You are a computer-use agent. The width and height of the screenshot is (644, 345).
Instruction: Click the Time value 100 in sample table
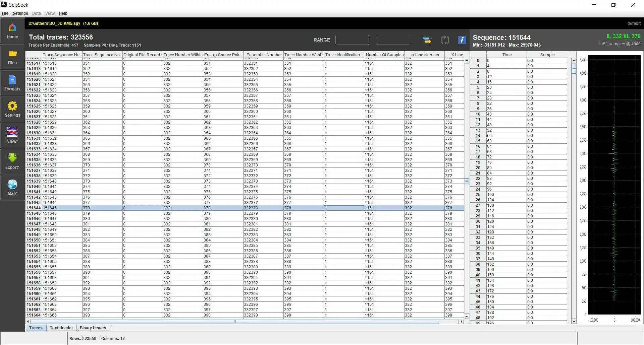(x=506, y=195)
